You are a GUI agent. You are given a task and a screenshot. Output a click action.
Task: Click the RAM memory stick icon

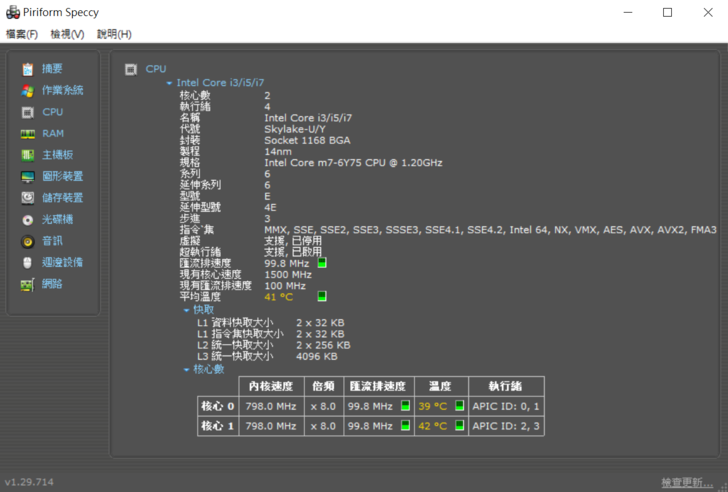pyautogui.click(x=28, y=133)
